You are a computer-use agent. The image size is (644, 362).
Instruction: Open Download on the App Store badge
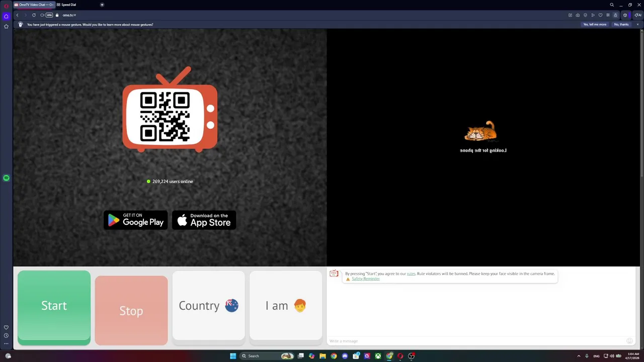click(204, 220)
